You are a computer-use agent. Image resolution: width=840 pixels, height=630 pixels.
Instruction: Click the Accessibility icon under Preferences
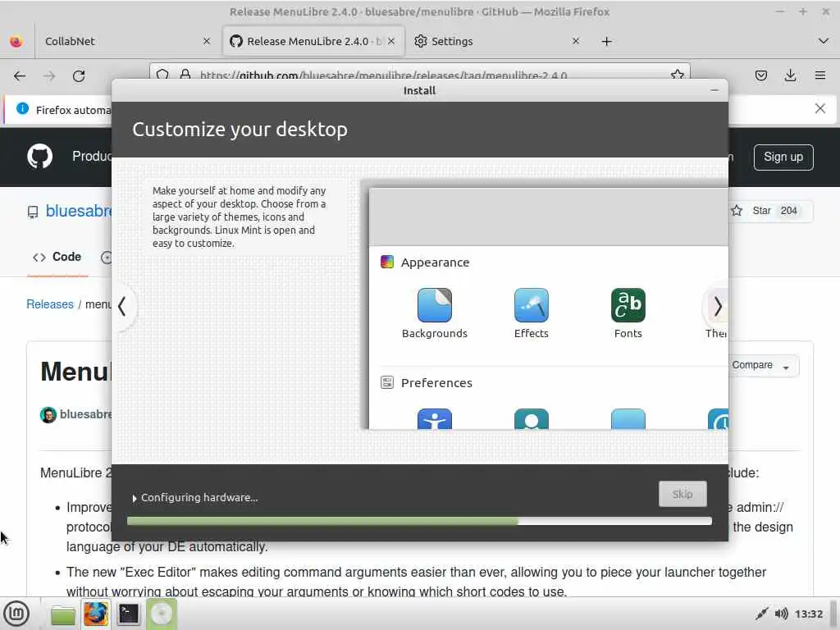(435, 419)
